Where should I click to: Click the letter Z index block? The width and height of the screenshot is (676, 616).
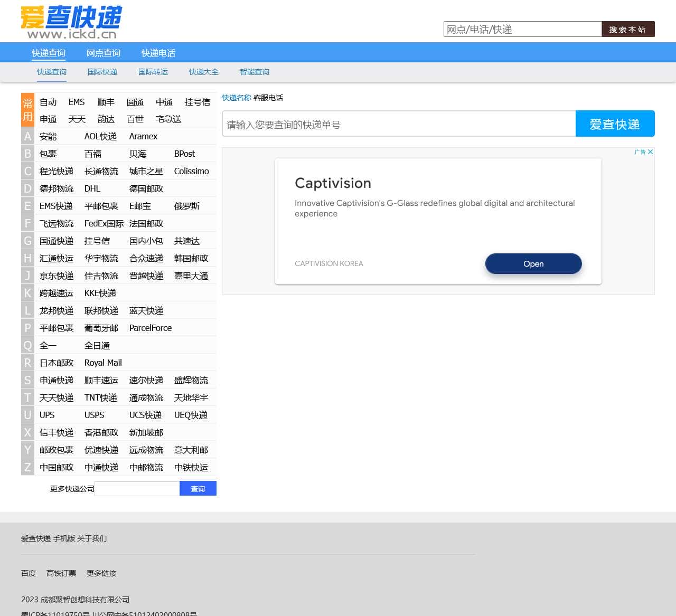click(x=27, y=468)
